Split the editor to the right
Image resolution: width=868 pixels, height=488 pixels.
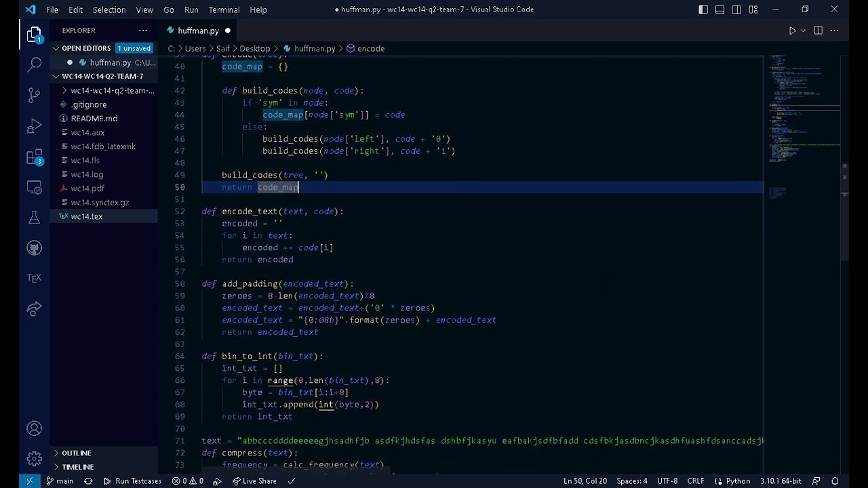pyautogui.click(x=818, y=30)
